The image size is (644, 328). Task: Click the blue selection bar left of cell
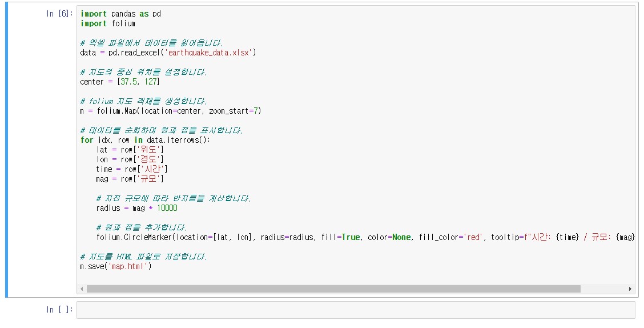coord(7,150)
